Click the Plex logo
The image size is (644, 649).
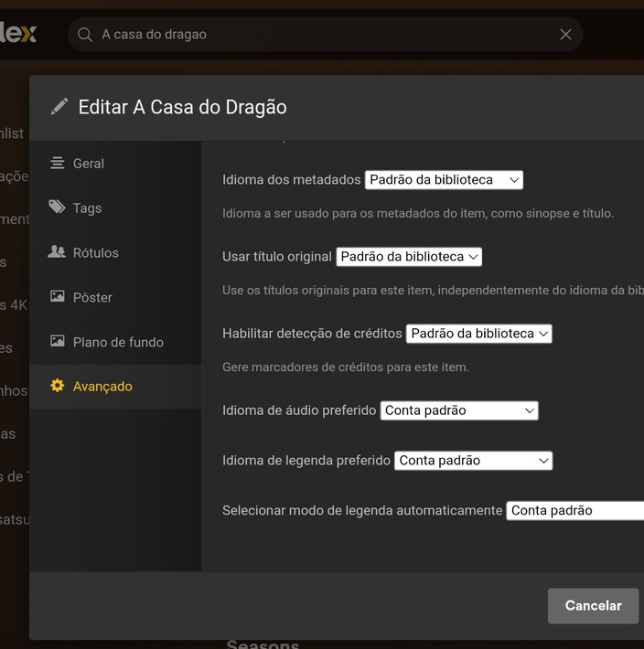click(18, 33)
